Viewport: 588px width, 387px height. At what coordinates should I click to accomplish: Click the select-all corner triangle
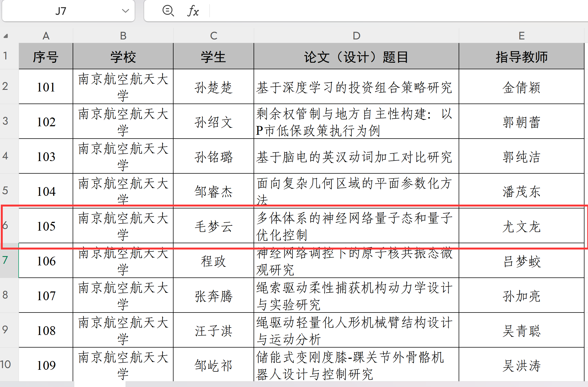click(x=6, y=36)
